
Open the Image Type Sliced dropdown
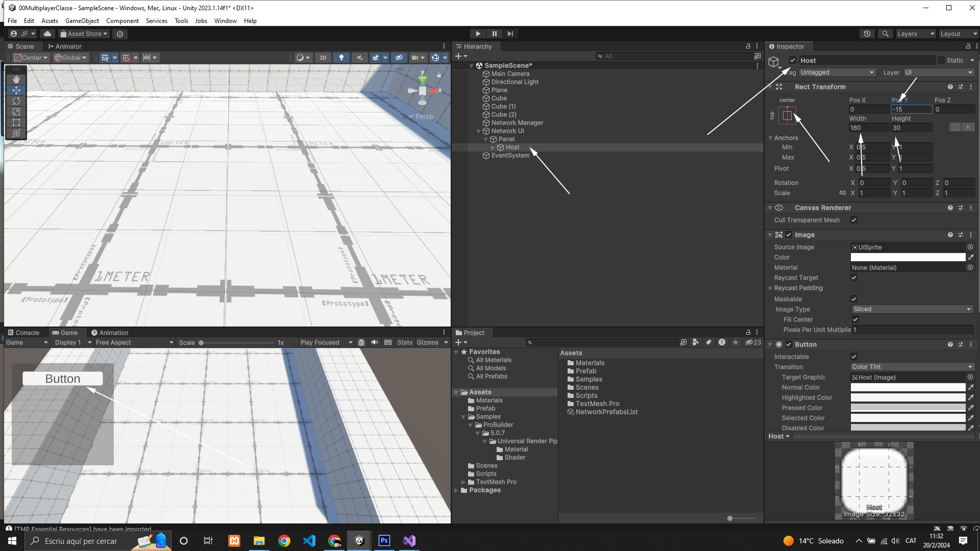click(x=912, y=309)
